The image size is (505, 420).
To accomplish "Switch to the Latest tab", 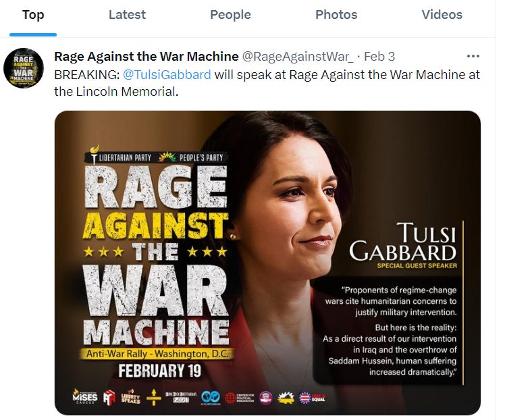I will click(127, 15).
